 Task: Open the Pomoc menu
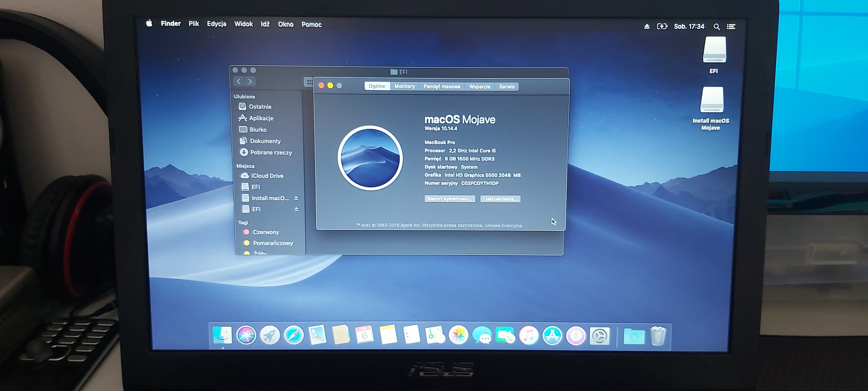pos(311,25)
